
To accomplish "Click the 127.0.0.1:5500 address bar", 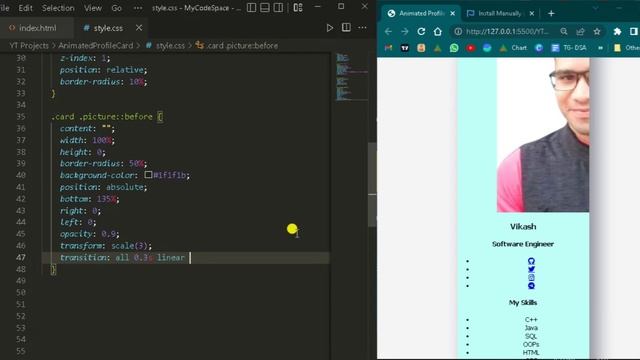I will pyautogui.click(x=507, y=31).
